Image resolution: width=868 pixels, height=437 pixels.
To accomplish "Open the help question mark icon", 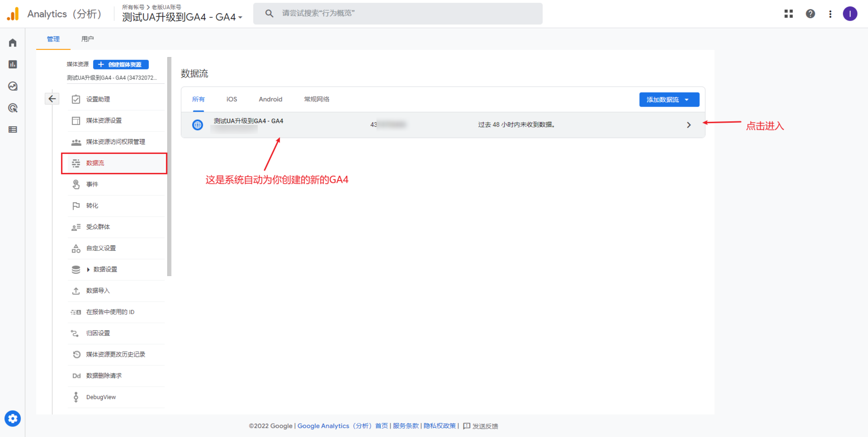I will click(x=810, y=14).
